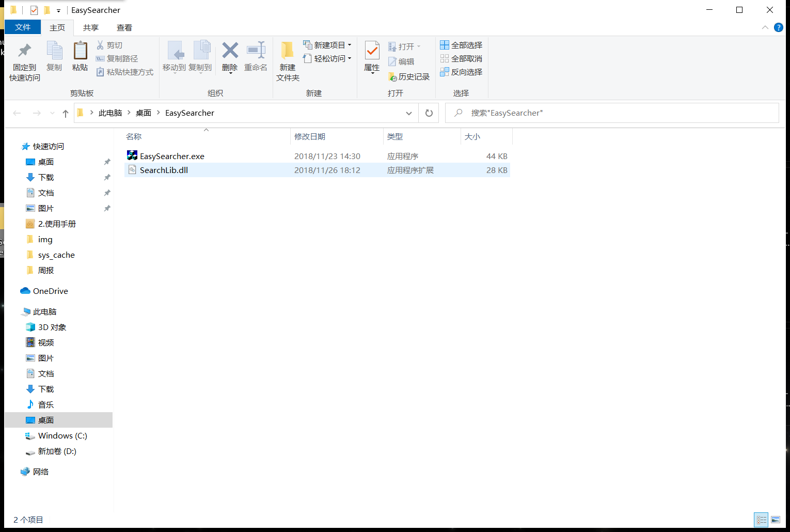Image resolution: width=790 pixels, height=532 pixels.
Task: Switch to the 查看 ribbon tab
Action: pos(124,27)
